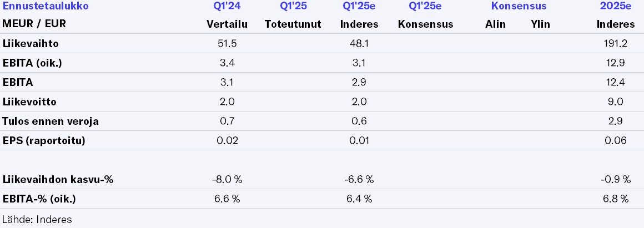Click the EBITA (oik.) row label
This screenshot has width=644, height=228.
[32, 63]
